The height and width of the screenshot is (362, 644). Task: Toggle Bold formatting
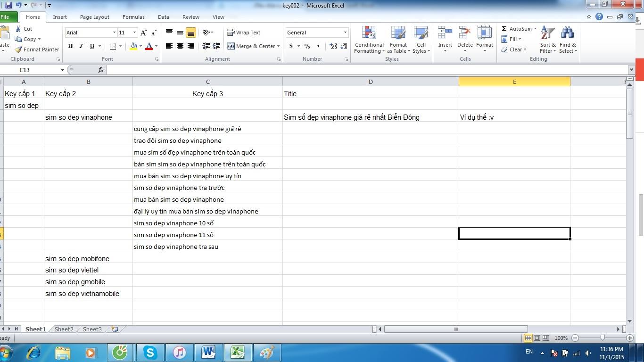coord(70,46)
